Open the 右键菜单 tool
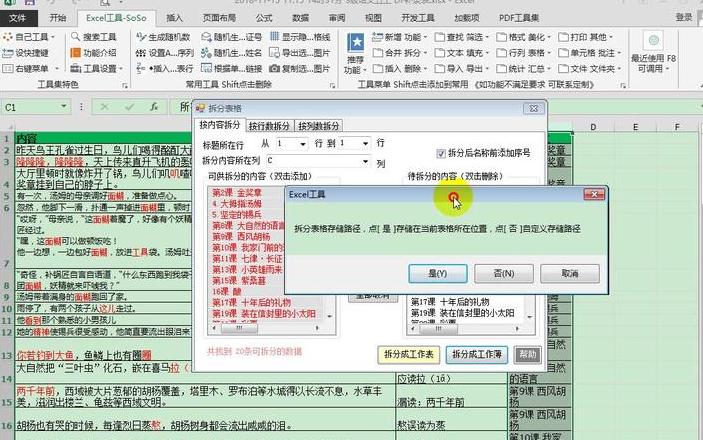 [30, 69]
